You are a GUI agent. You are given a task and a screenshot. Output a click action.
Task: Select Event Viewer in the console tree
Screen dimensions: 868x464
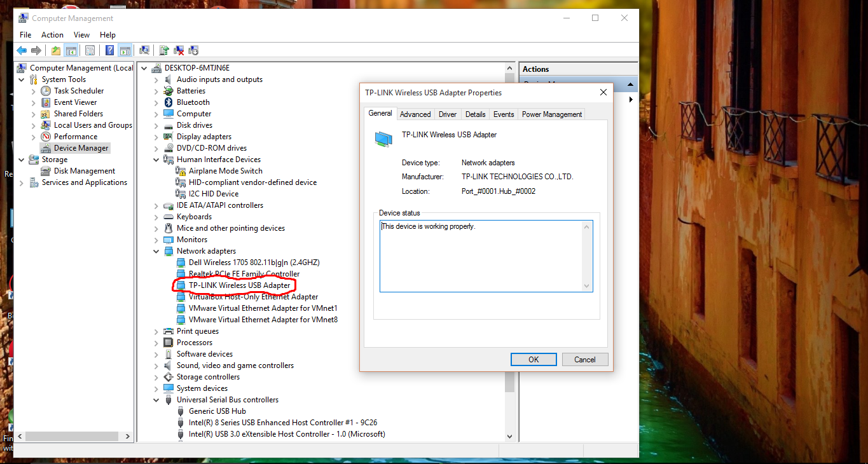coord(76,102)
